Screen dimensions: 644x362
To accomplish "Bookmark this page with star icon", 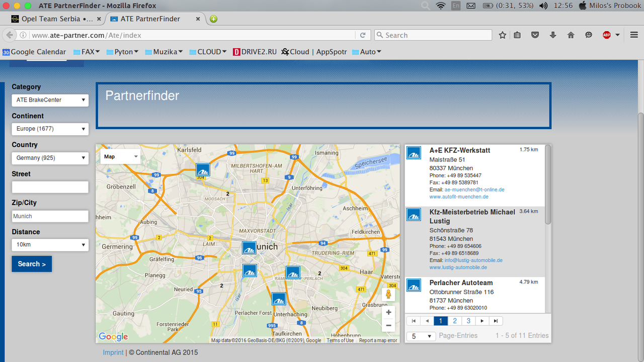I will (x=502, y=35).
